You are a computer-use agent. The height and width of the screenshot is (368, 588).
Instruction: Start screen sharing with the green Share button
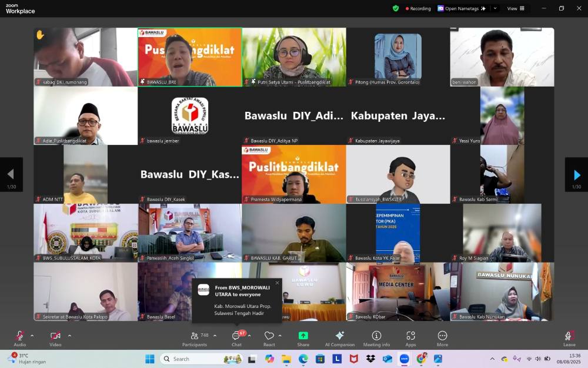[x=303, y=339]
